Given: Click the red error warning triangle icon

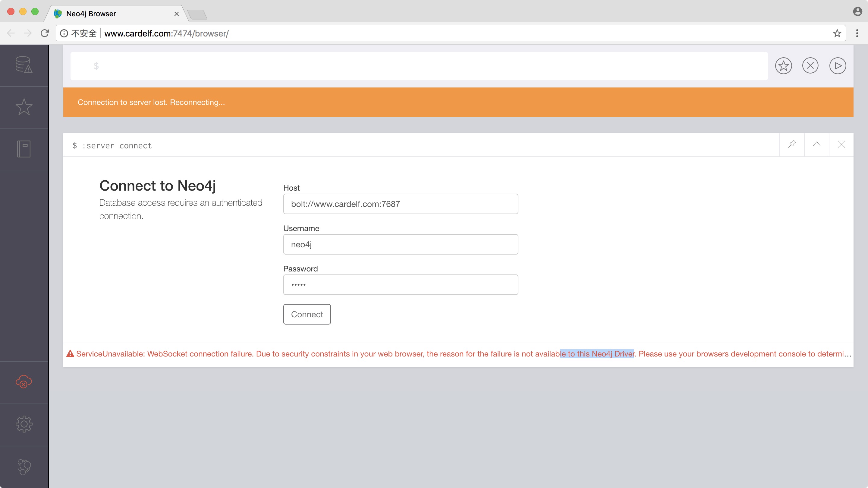Looking at the screenshot, I should (x=70, y=354).
